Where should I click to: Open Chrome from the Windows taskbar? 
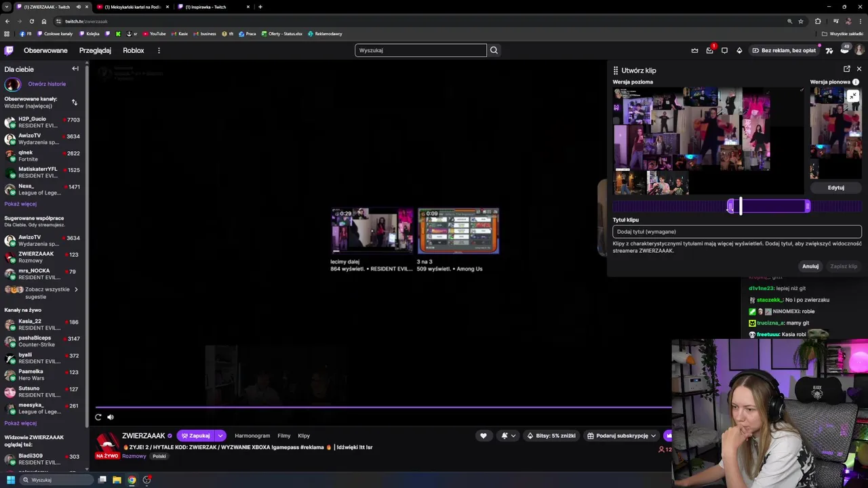tap(132, 480)
